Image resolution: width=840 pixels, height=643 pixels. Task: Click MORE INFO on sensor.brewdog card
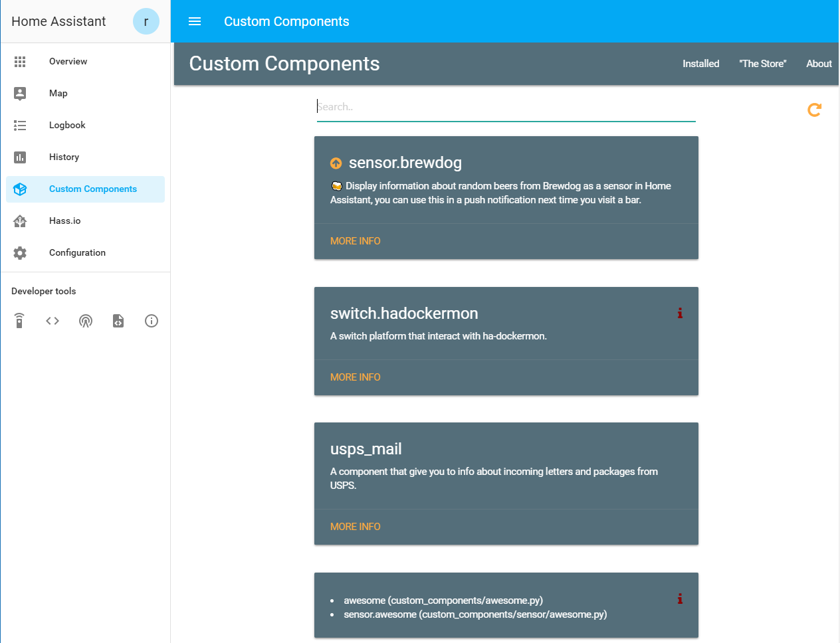tap(356, 241)
